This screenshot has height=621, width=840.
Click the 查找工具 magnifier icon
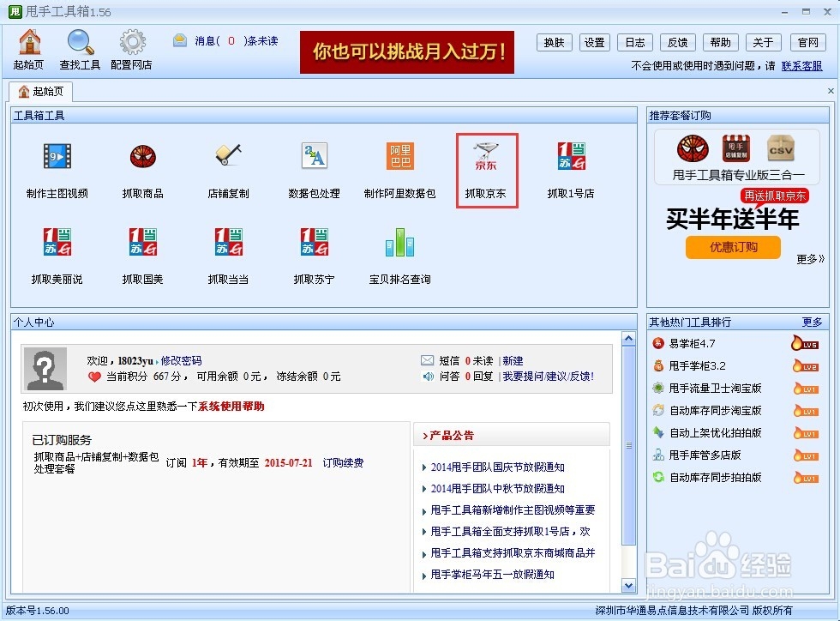(x=80, y=50)
